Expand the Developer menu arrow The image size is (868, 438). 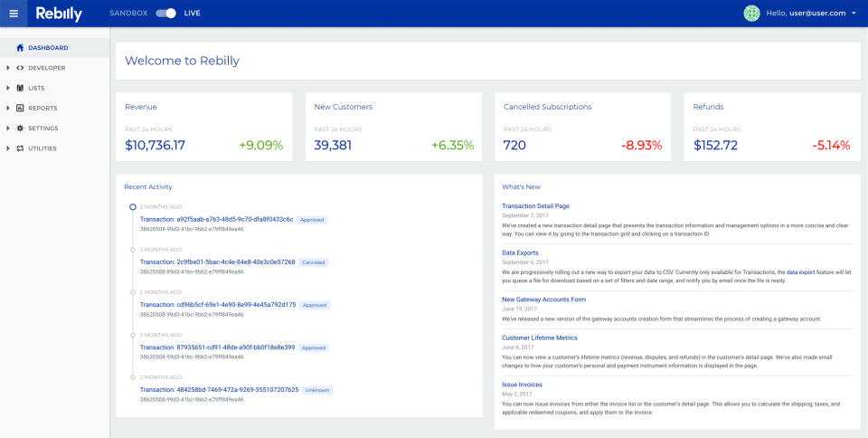tap(8, 68)
